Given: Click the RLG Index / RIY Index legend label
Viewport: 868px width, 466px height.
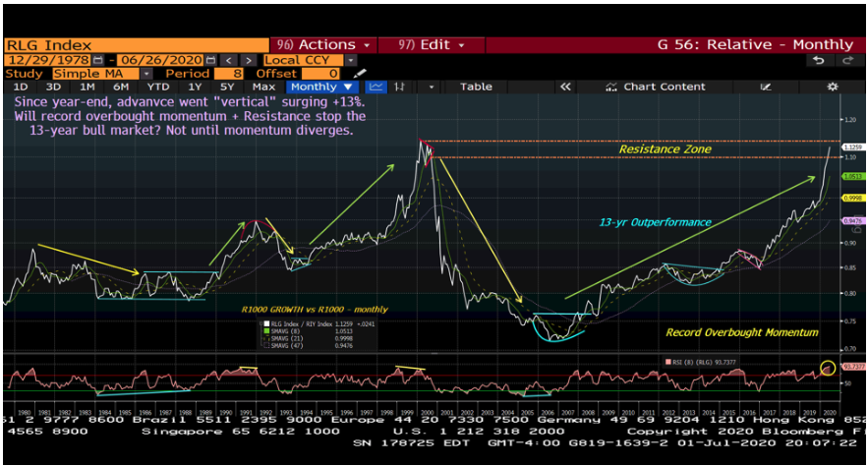Looking at the screenshot, I should point(302,323).
